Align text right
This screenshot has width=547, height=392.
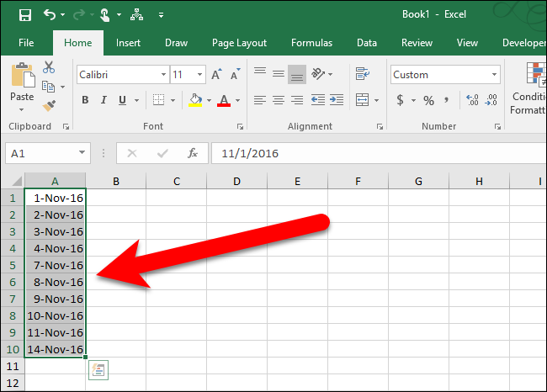297,100
